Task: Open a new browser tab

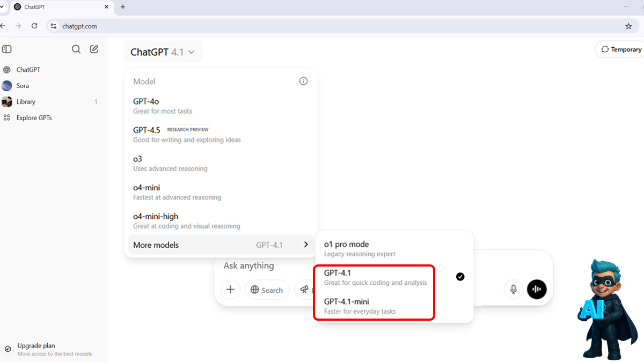Action: tap(123, 7)
